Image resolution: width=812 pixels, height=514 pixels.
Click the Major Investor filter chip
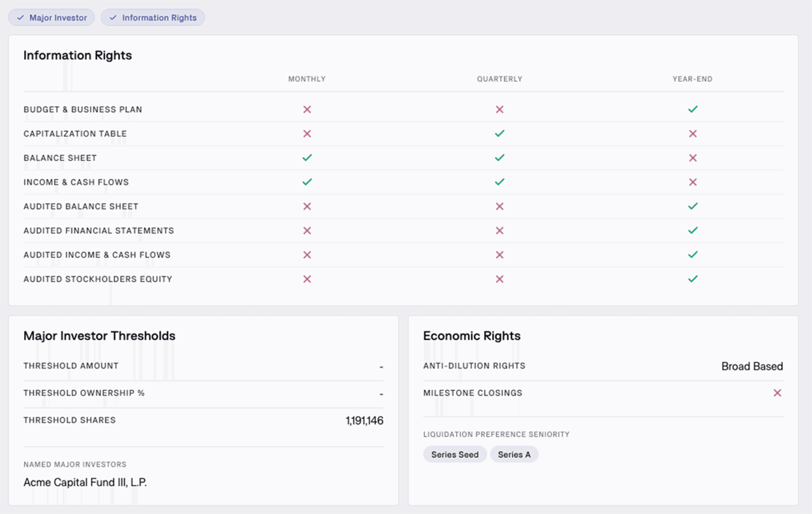tap(52, 18)
